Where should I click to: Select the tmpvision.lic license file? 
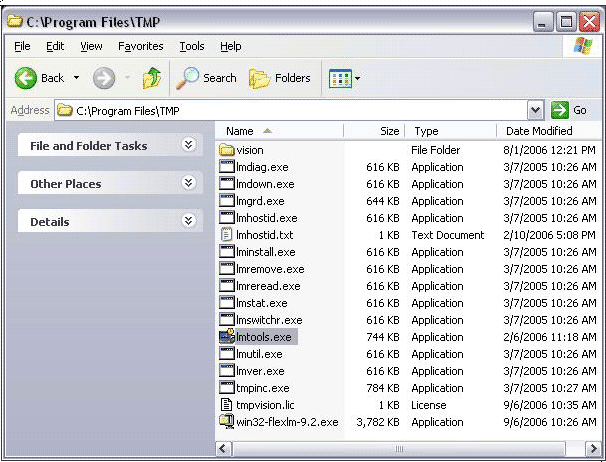point(265,405)
